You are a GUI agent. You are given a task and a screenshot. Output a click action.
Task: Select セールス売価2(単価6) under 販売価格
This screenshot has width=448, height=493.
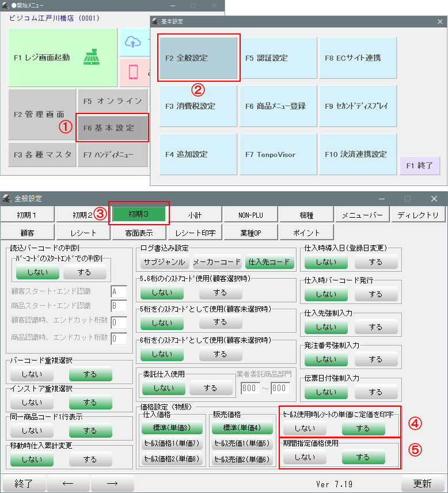(242, 460)
